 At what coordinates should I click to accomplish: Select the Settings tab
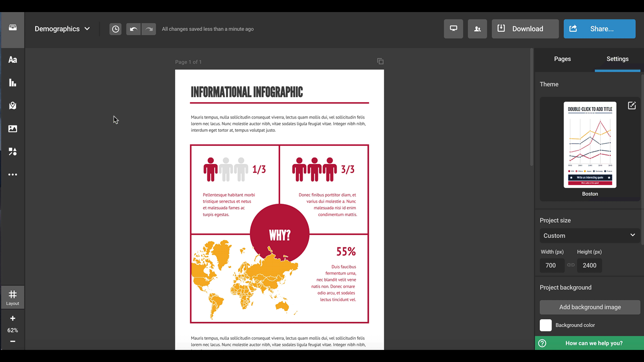click(x=617, y=59)
